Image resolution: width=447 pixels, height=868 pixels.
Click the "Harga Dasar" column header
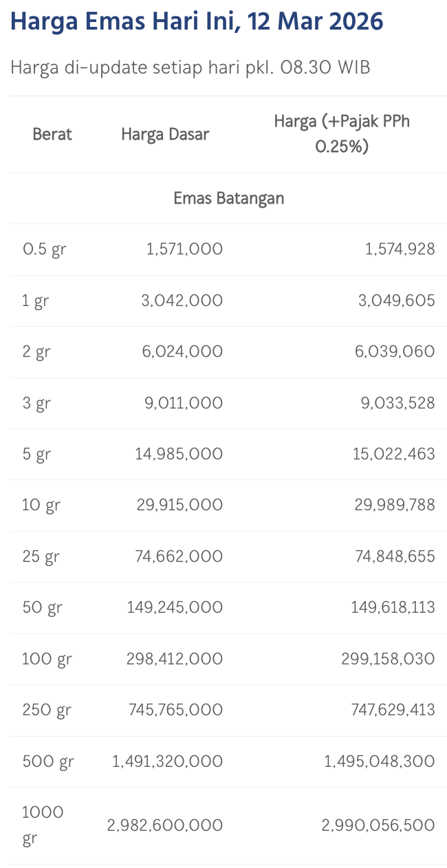(165, 134)
